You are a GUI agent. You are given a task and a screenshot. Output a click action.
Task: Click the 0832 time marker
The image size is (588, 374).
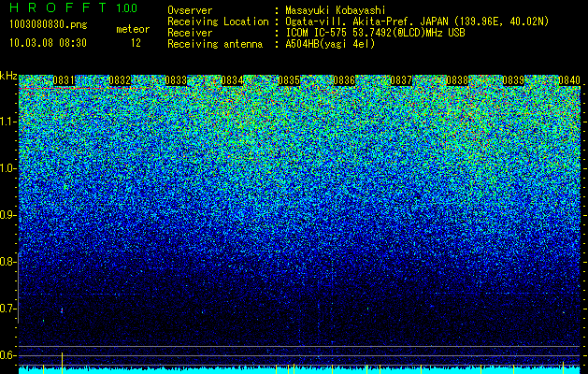120,80
